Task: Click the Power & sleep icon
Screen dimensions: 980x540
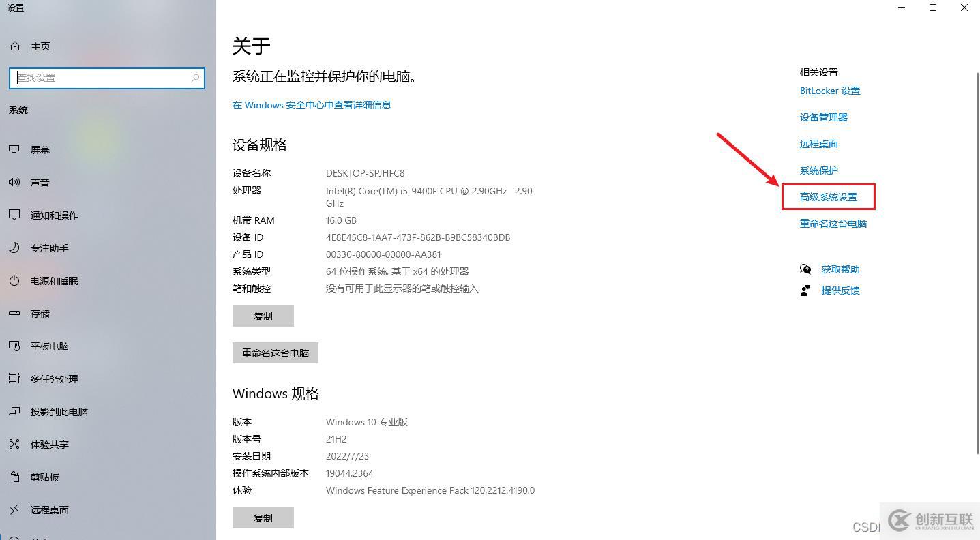Action: [x=14, y=280]
